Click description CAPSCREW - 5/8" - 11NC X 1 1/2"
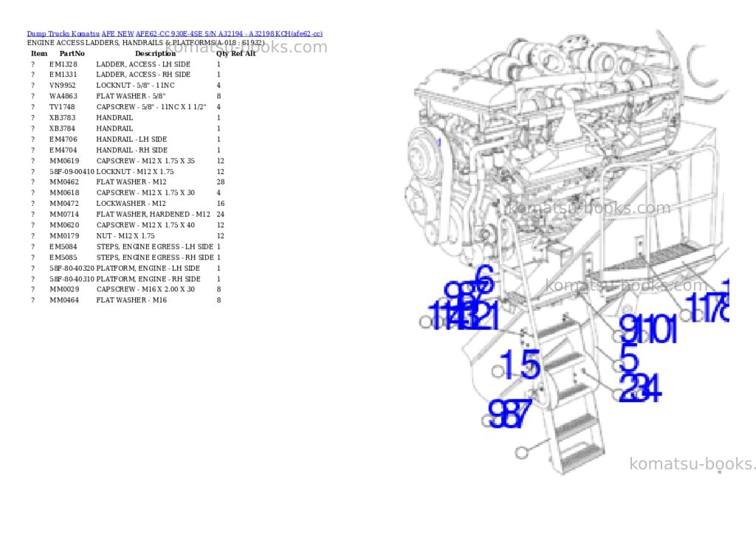 click(151, 107)
